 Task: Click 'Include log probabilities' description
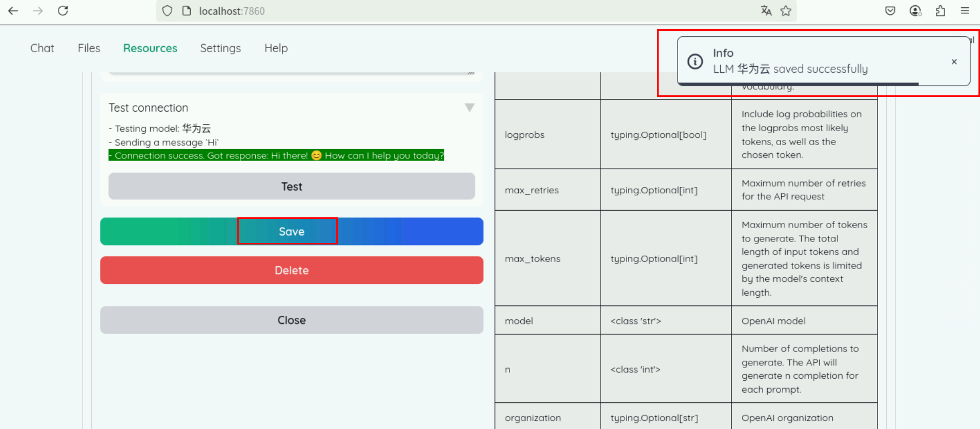pos(805,134)
